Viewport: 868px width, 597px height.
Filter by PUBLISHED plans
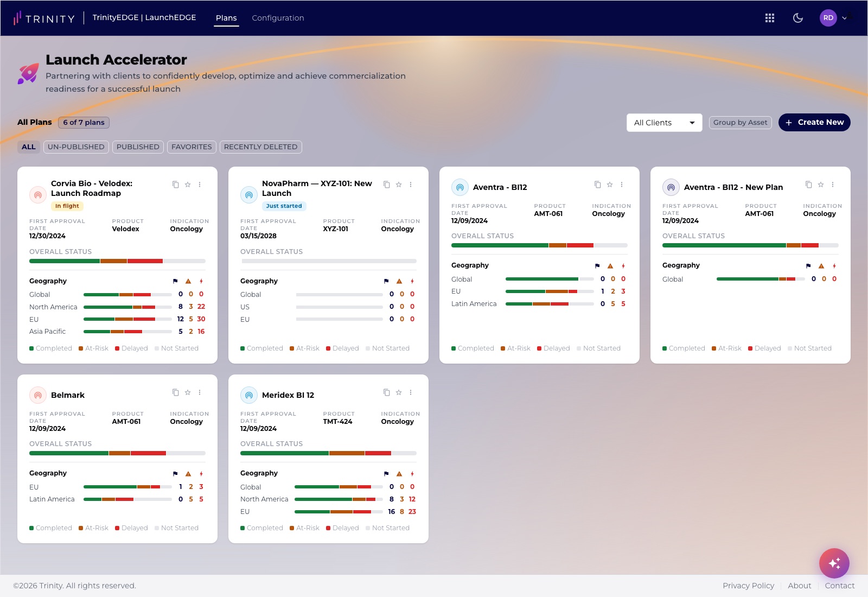pyautogui.click(x=138, y=147)
